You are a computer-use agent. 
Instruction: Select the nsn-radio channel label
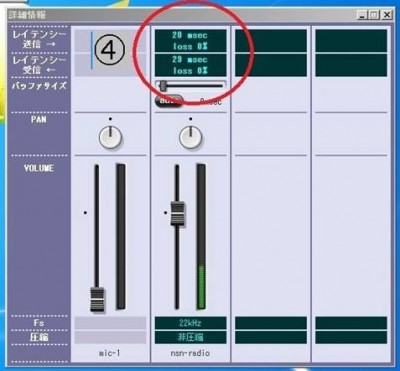190,353
